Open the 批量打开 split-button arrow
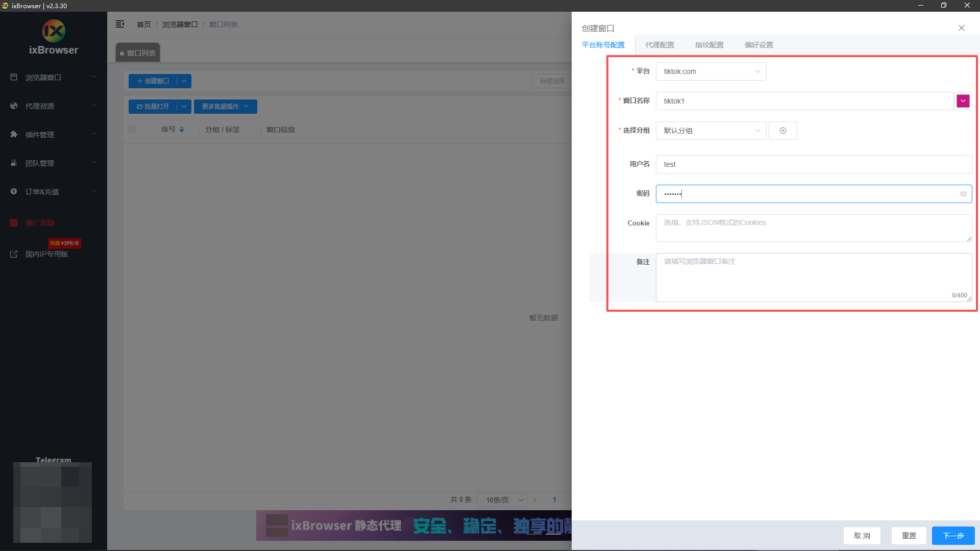This screenshot has width=980, height=551. [x=184, y=106]
